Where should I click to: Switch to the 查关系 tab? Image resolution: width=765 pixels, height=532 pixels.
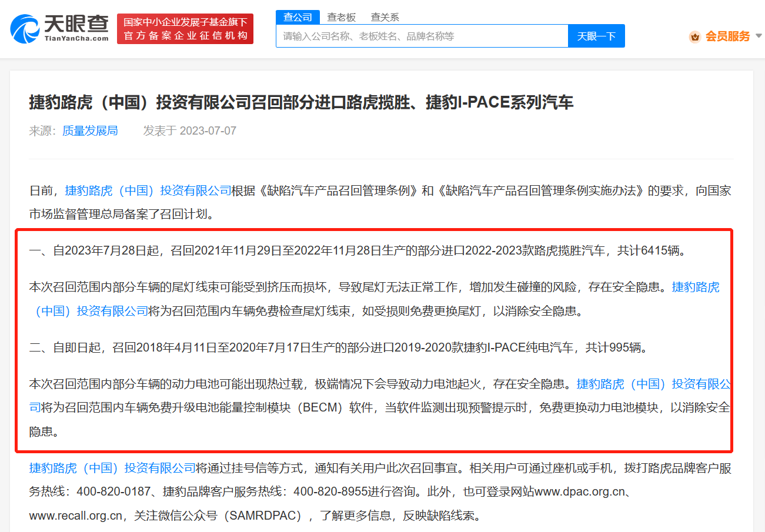(385, 17)
